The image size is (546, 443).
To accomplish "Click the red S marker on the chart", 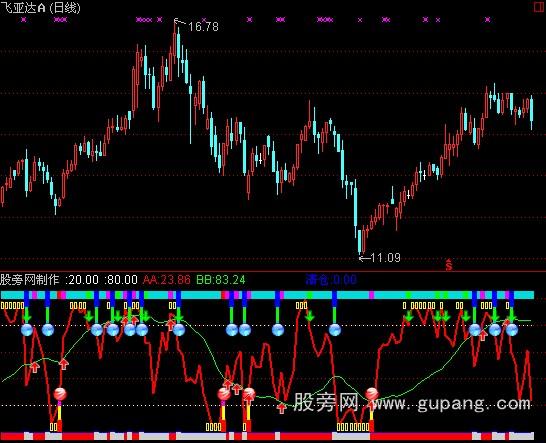I will click(x=449, y=265).
